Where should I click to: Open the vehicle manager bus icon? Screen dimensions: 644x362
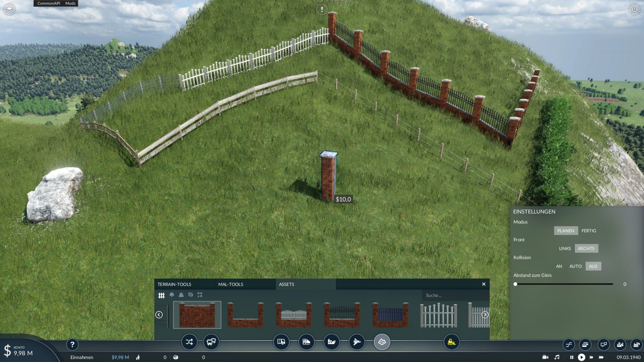click(x=211, y=342)
